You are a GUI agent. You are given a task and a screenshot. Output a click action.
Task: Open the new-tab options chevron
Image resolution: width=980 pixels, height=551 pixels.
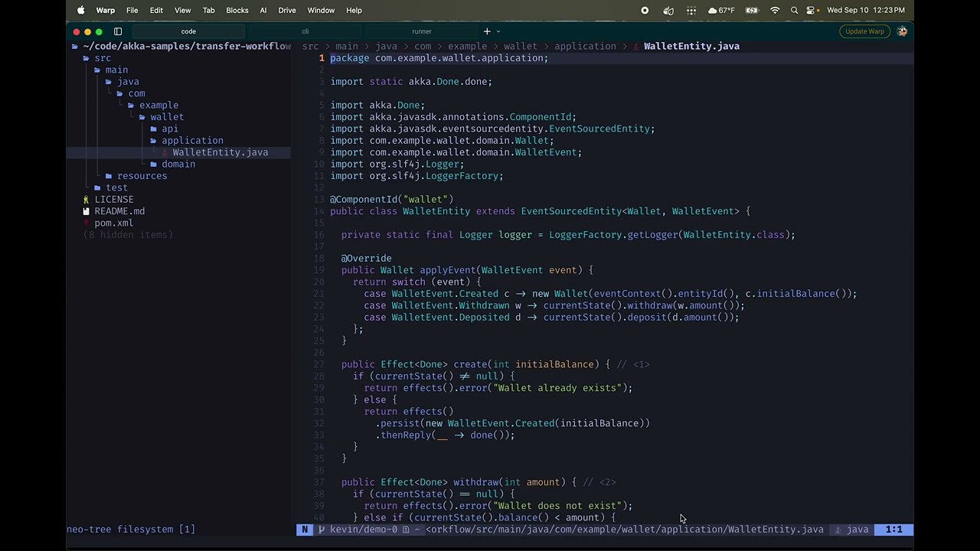498,31
